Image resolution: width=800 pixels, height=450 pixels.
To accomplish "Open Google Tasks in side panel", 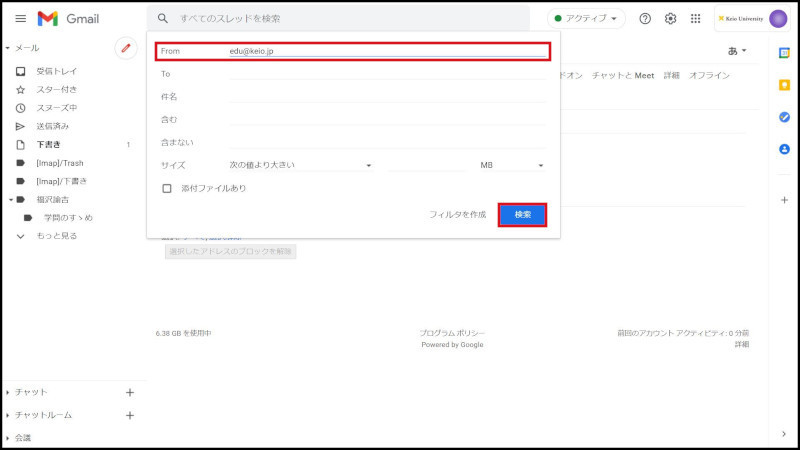I will click(784, 117).
